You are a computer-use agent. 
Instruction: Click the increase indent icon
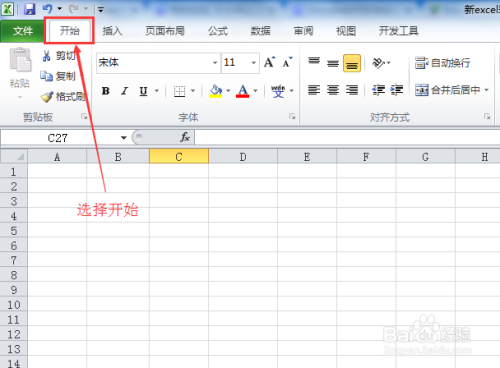click(397, 90)
